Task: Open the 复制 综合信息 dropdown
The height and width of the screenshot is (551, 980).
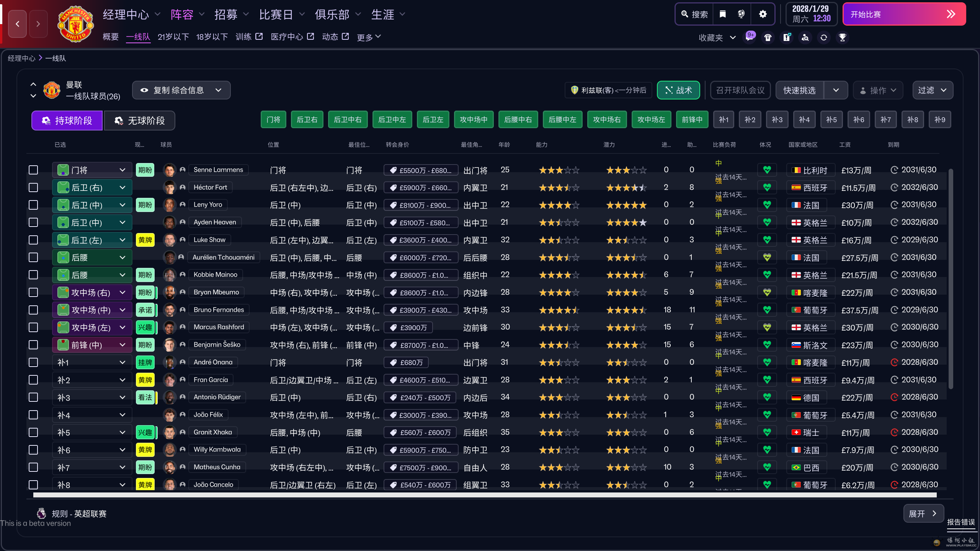Action: pyautogui.click(x=218, y=90)
